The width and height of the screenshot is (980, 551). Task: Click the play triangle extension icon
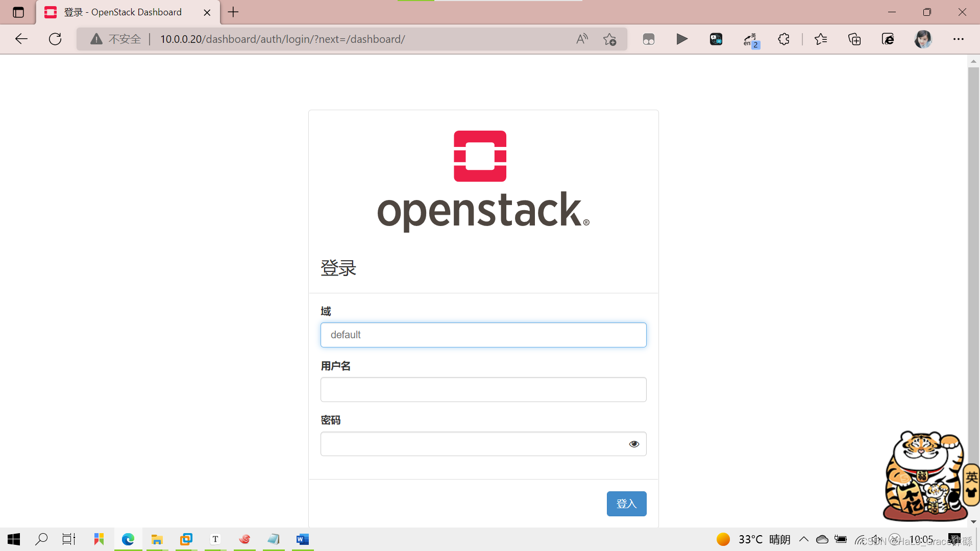tap(682, 39)
